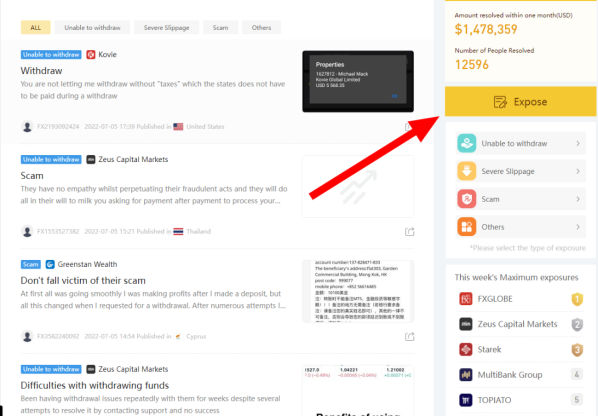
Task: Expand the Severe Slippage chevron
Action: (x=578, y=171)
